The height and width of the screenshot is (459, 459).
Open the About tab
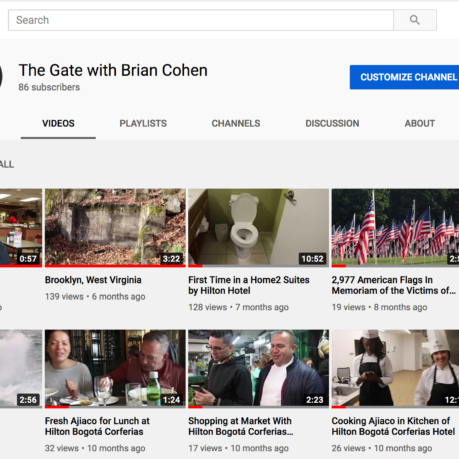tap(420, 123)
